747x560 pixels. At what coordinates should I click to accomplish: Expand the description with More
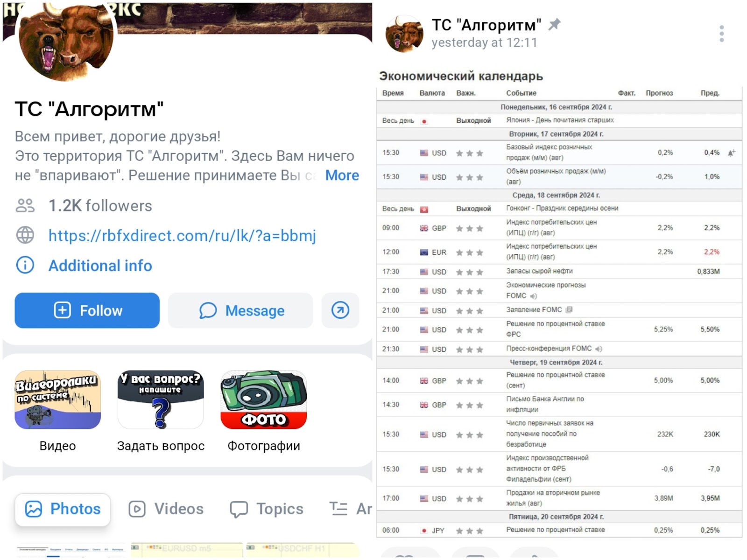pos(342,175)
